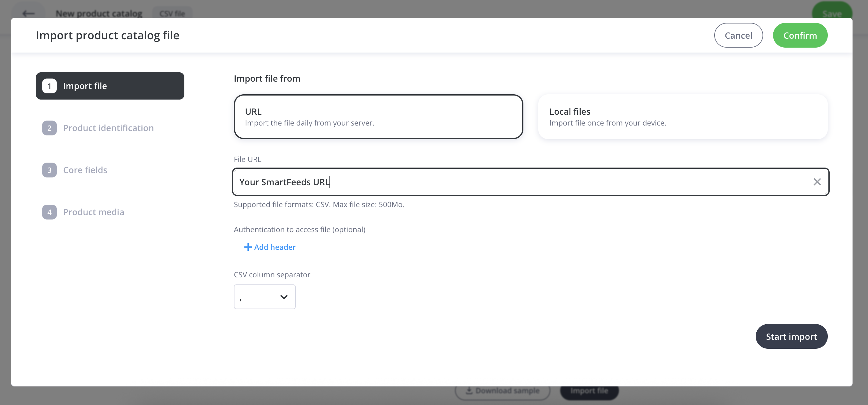This screenshot has height=405, width=868.
Task: Click the Cancel button
Action: pyautogui.click(x=738, y=35)
